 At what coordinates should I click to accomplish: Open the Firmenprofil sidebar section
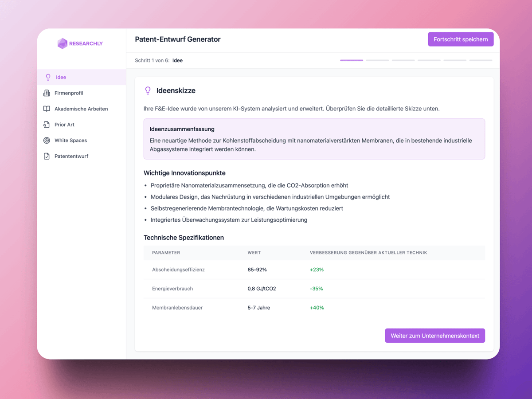click(x=69, y=93)
